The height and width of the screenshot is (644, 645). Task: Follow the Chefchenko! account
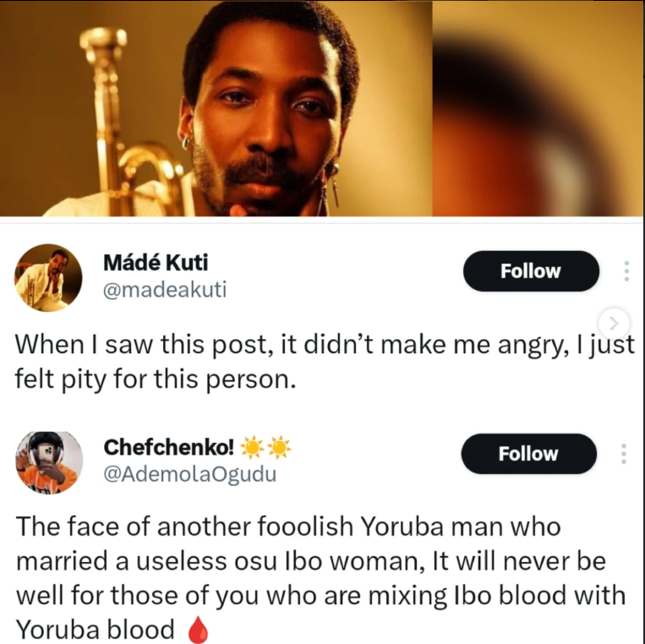[x=528, y=454]
